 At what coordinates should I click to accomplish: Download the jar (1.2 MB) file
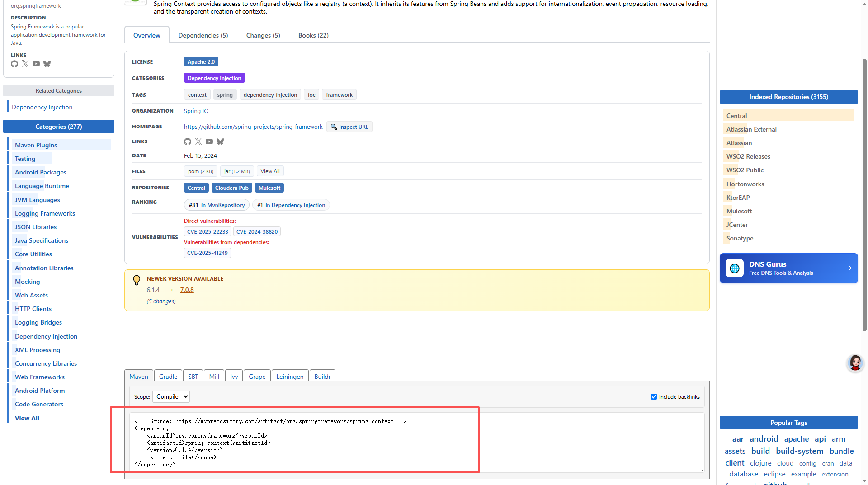click(237, 171)
